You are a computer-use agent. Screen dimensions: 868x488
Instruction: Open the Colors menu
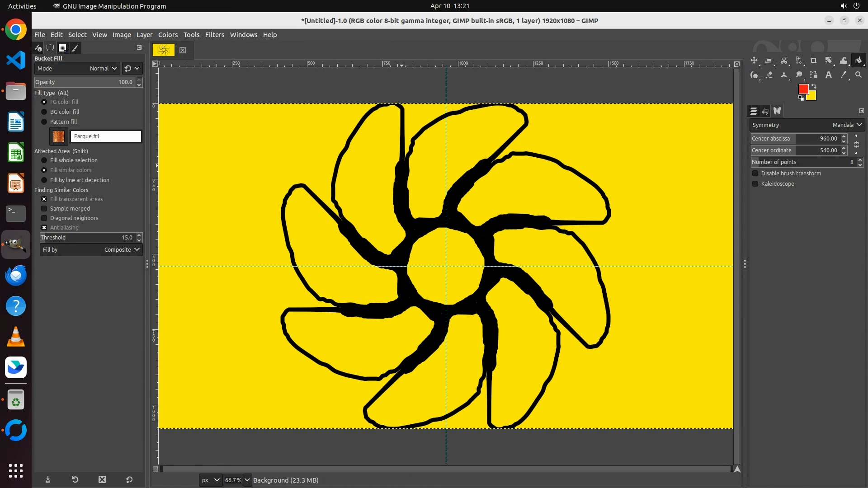(168, 35)
